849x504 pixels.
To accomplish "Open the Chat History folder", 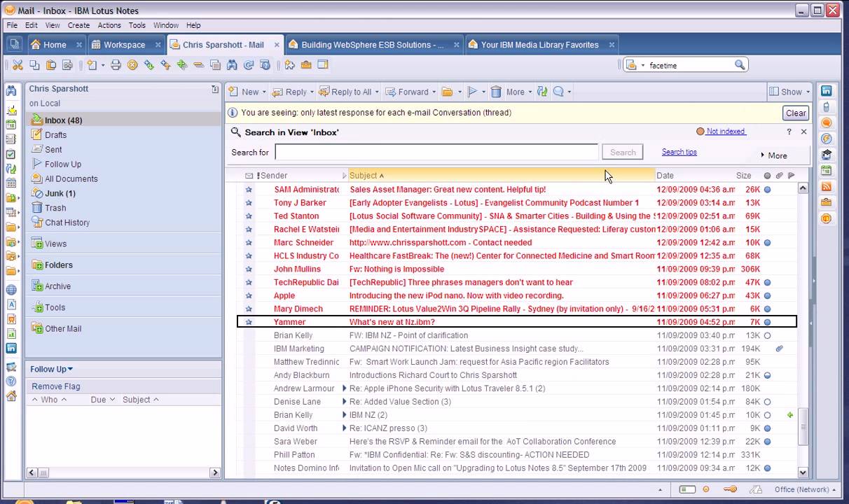I will [67, 223].
